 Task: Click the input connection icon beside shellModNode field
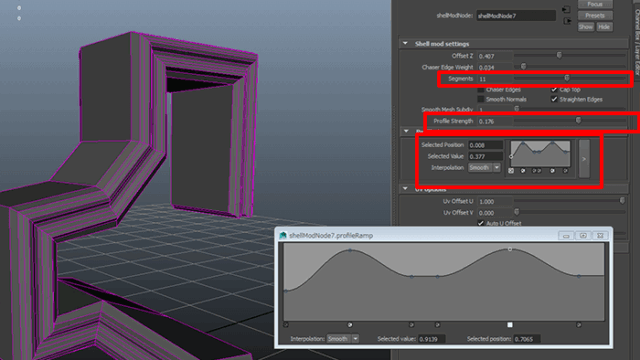(566, 9)
